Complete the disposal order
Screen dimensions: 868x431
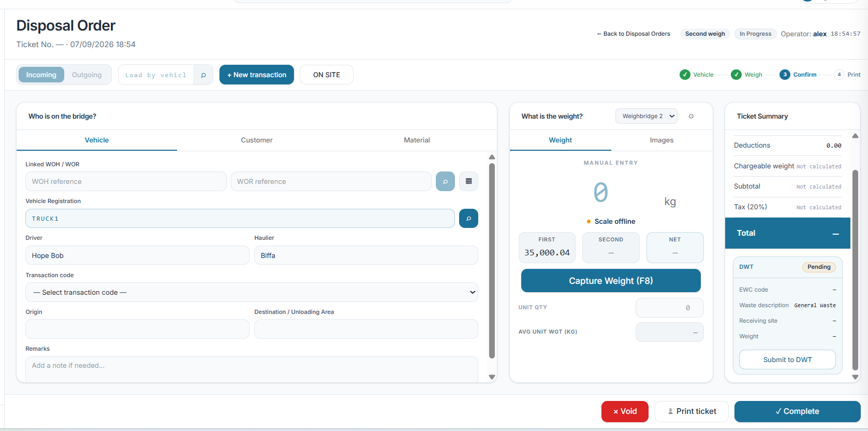pos(797,411)
